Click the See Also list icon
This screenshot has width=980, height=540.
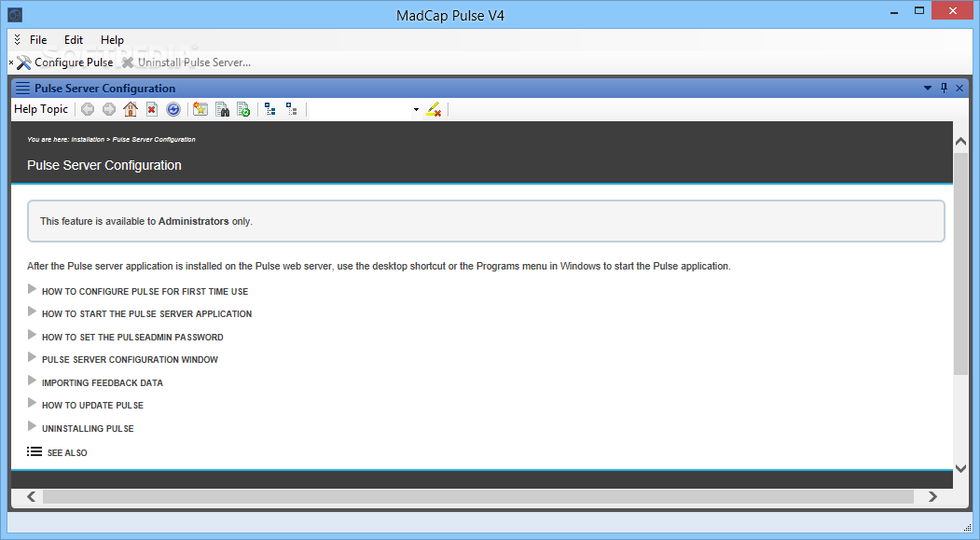pos(35,451)
